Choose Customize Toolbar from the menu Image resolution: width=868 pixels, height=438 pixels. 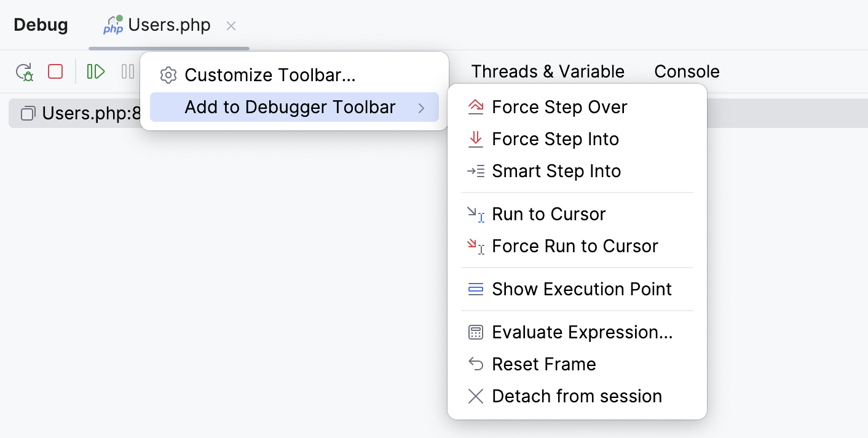point(270,75)
